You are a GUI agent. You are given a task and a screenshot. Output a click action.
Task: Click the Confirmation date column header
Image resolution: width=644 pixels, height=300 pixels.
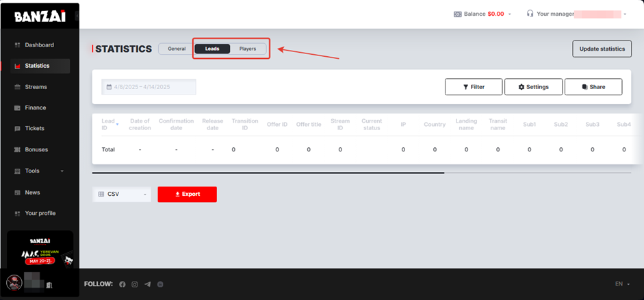176,125
